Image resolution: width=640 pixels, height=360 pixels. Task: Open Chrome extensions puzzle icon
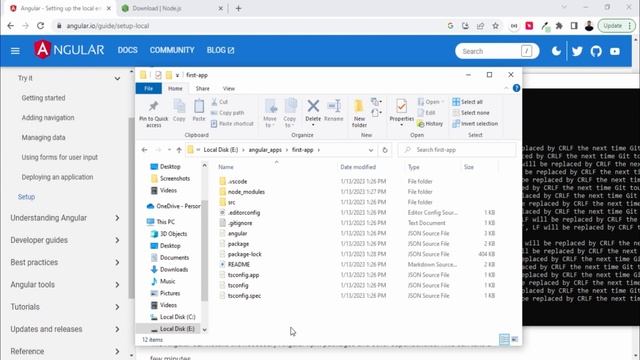pos(559,26)
